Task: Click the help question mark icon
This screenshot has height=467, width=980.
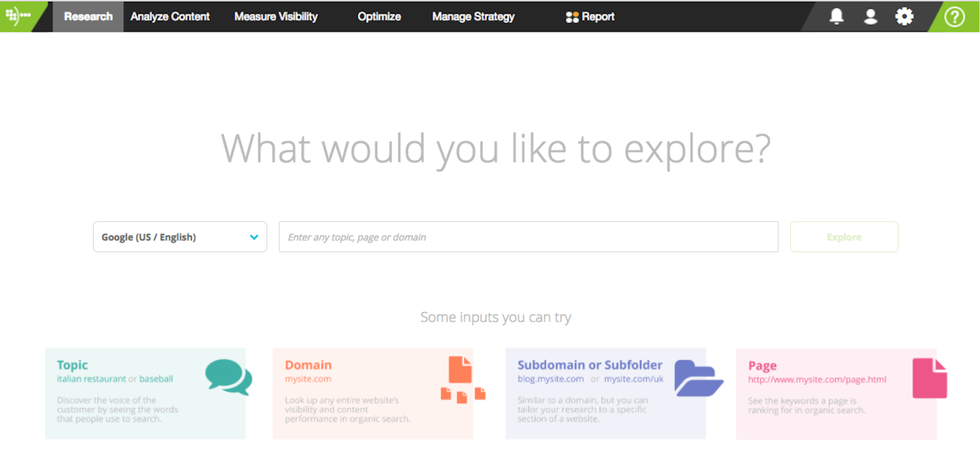Action: 954,17
